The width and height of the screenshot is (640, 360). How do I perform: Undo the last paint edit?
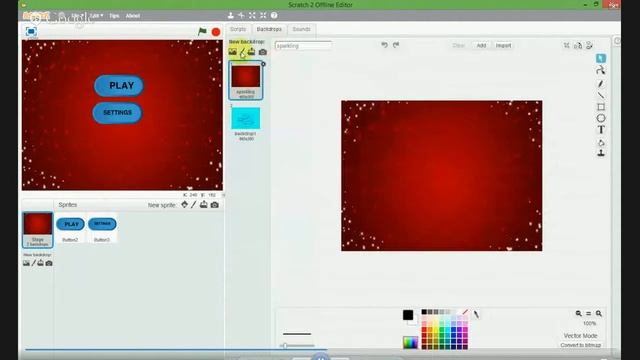click(384, 45)
